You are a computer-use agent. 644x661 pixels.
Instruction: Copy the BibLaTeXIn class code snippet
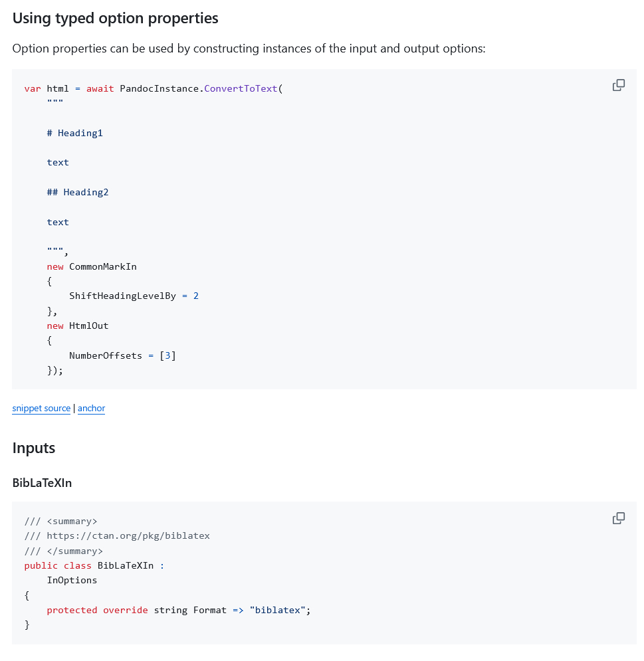(x=618, y=518)
